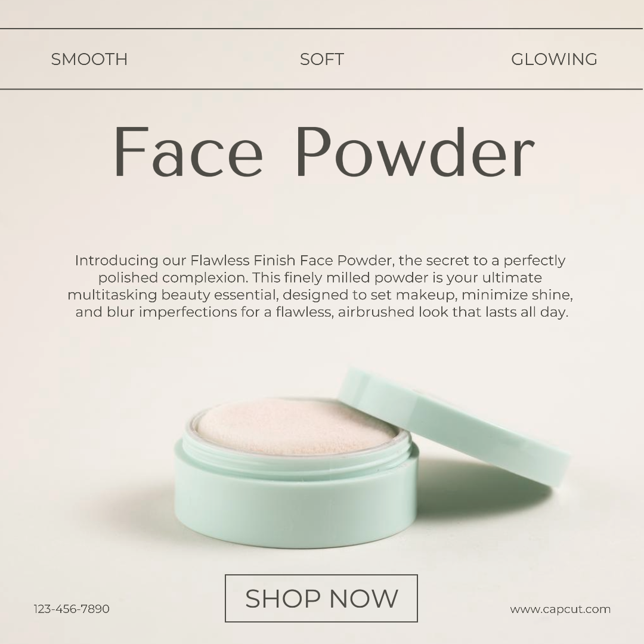Click the phone number 123-456-7890
This screenshot has height=644, width=644.
[72, 609]
